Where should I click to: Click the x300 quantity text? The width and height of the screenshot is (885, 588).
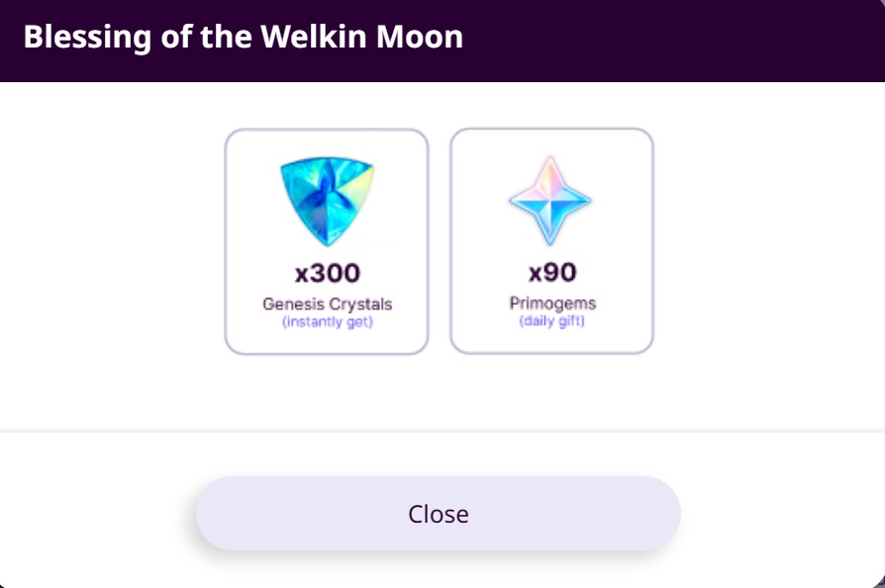(x=327, y=273)
